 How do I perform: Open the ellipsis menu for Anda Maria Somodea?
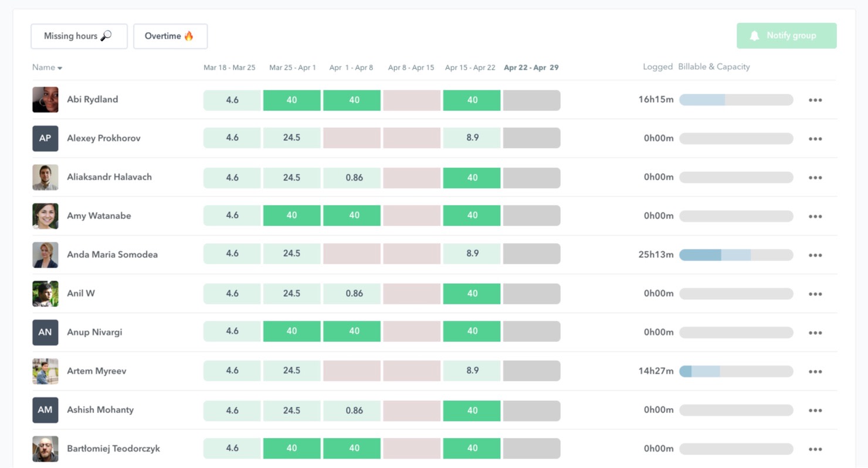815,255
